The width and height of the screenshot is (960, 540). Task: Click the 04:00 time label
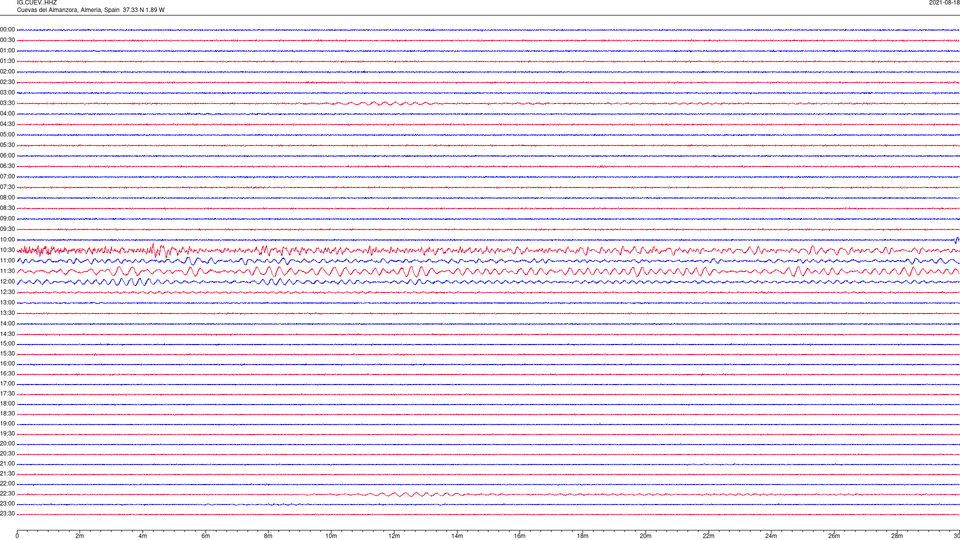(x=7, y=113)
